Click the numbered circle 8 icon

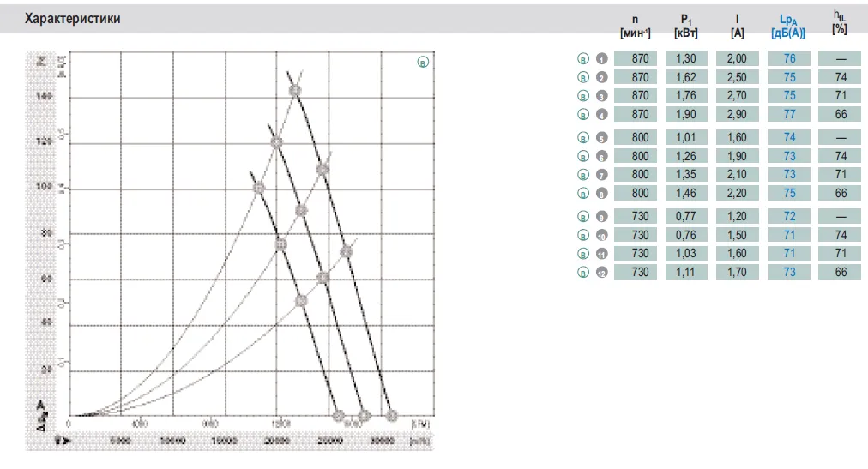coord(602,194)
